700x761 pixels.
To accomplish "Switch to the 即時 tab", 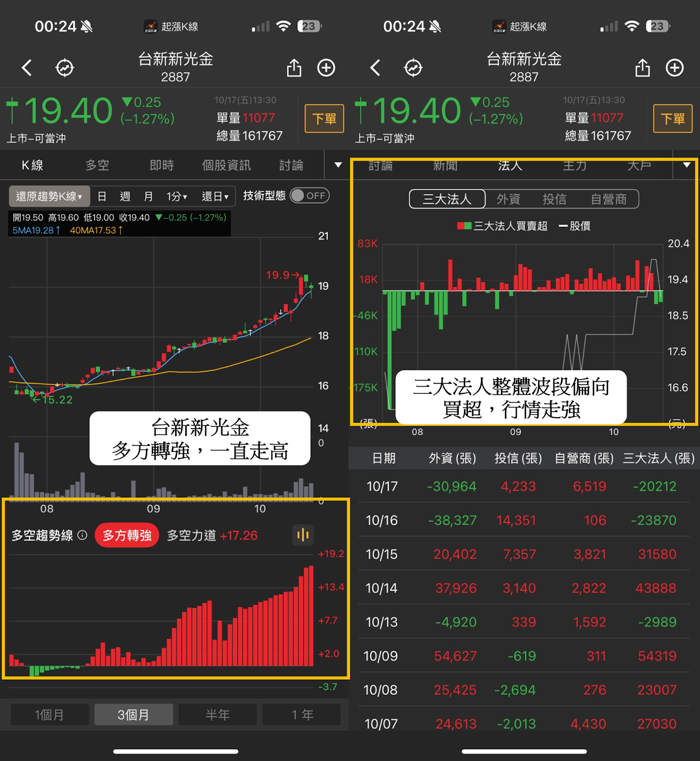I will click(162, 166).
